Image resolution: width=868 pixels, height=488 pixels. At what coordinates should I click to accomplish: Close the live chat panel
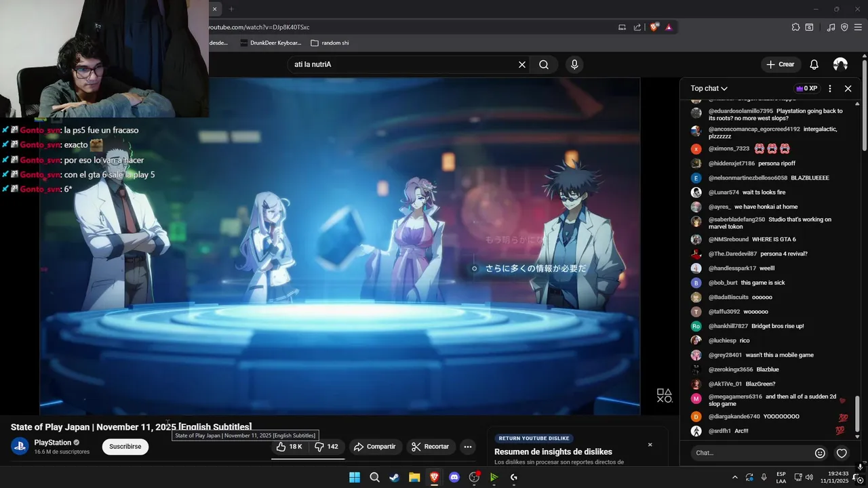848,88
